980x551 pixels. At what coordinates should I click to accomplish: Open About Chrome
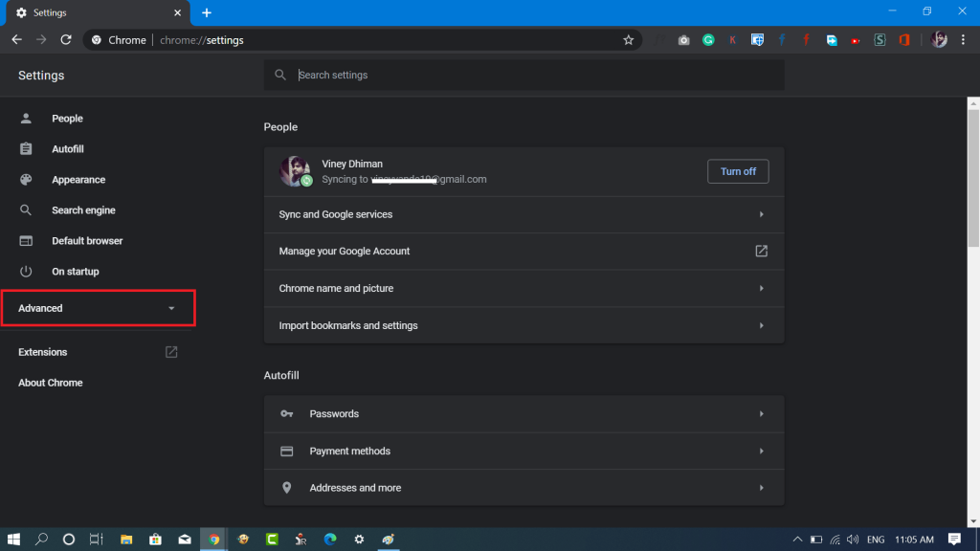pos(50,383)
